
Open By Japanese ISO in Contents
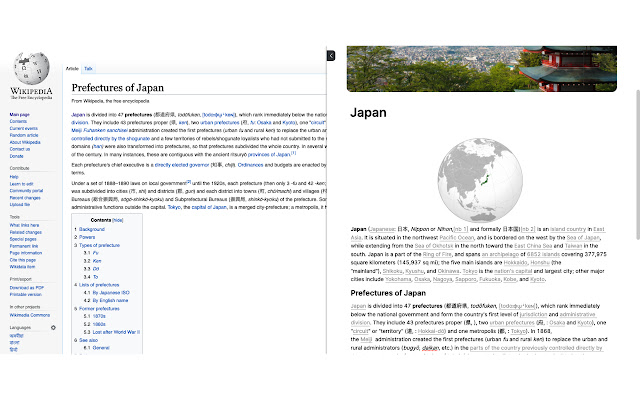coord(111,293)
